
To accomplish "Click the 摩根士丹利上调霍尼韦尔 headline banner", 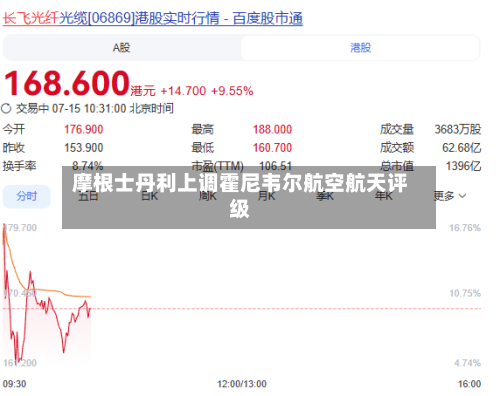I will click(249, 197).
